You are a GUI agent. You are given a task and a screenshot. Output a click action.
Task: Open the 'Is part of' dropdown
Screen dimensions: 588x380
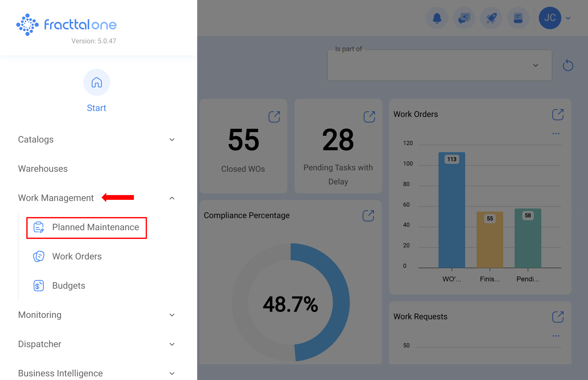535,65
